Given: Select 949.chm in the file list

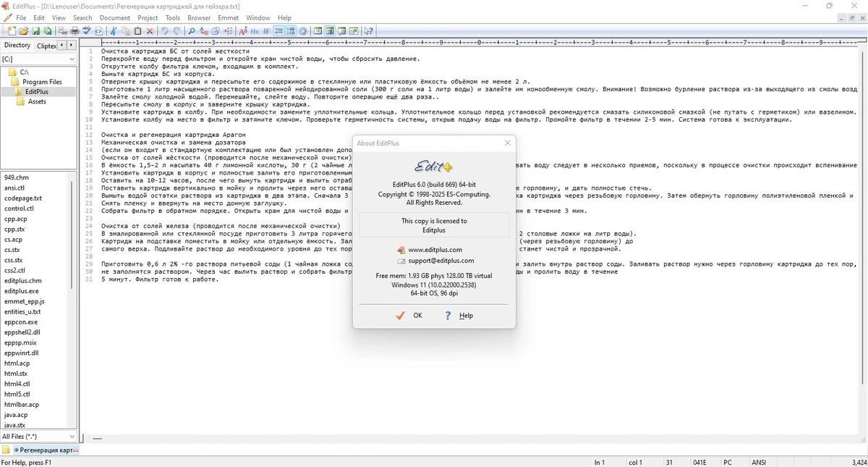Looking at the screenshot, I should (x=17, y=177).
